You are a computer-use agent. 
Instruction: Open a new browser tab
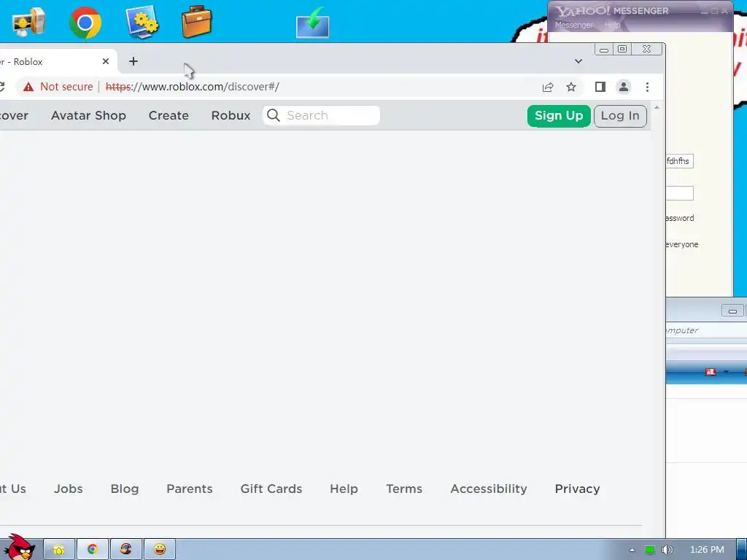click(x=133, y=61)
